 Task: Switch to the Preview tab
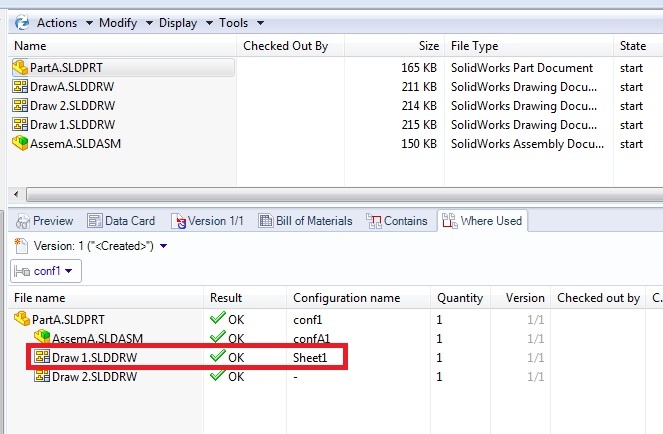click(x=44, y=221)
